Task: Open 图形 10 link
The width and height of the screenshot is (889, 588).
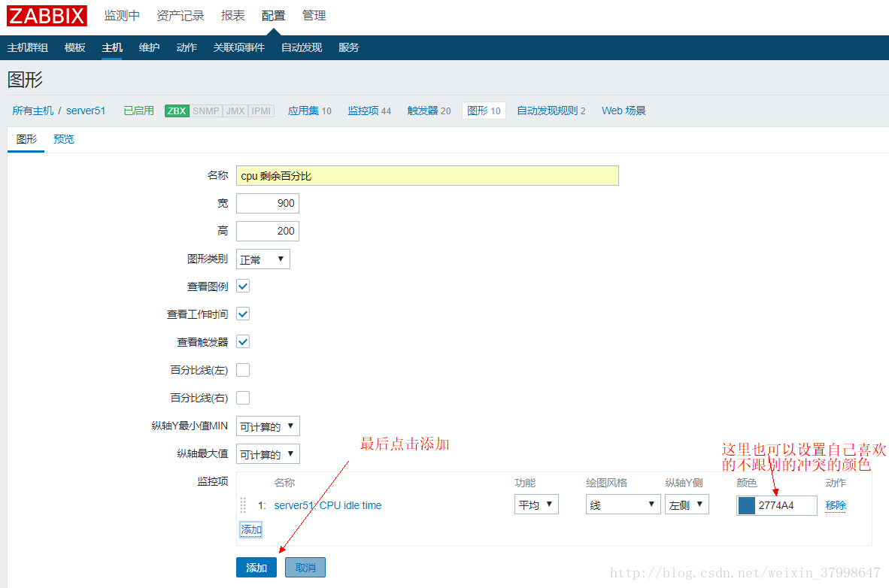Action: [484, 111]
